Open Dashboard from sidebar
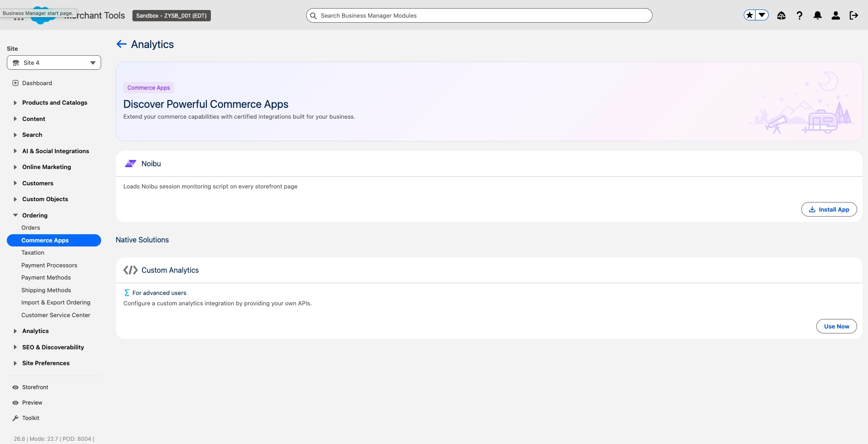Screen dimensions: 868x444 pyautogui.click(x=37, y=83)
